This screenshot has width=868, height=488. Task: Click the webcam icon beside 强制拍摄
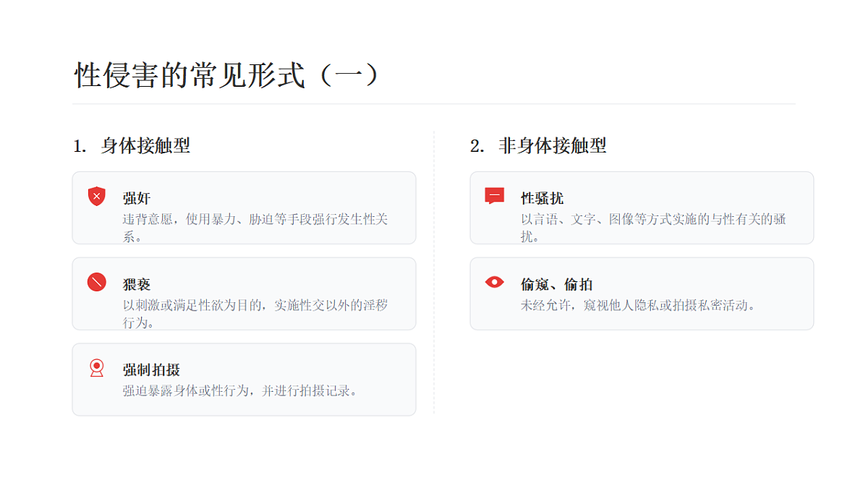tap(97, 368)
